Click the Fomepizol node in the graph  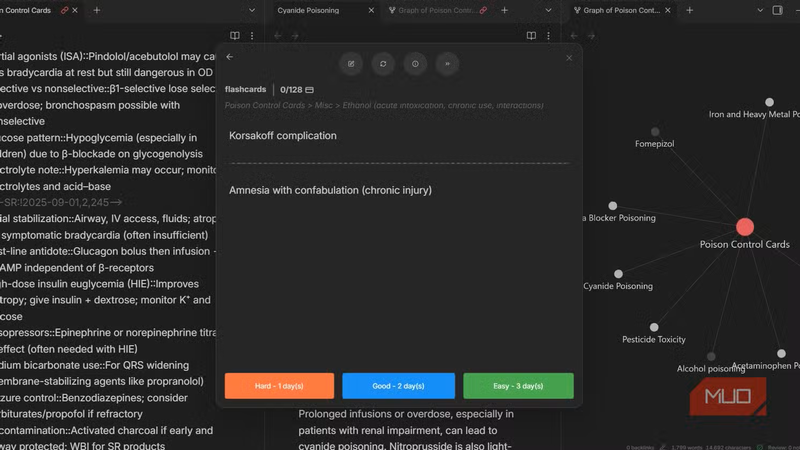pos(655,132)
